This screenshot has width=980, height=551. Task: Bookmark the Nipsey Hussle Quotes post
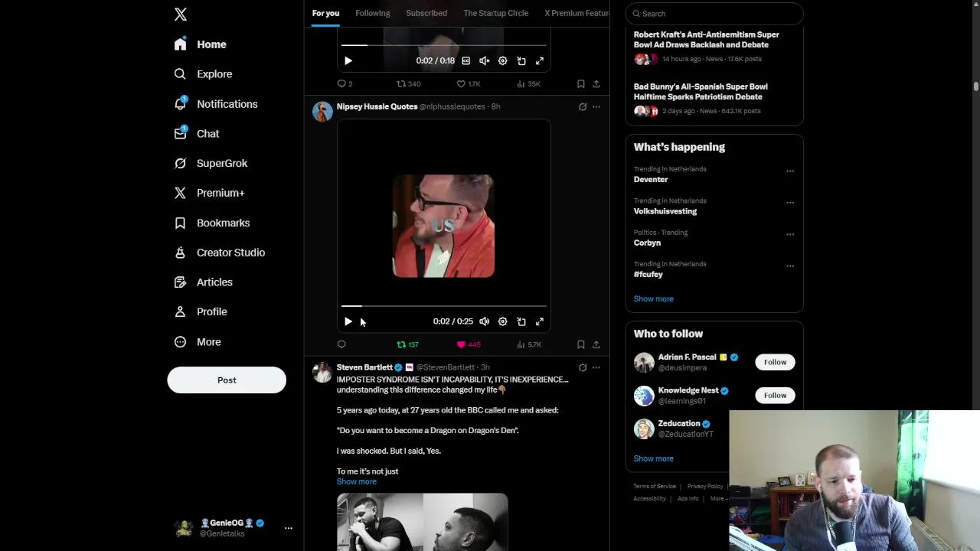pos(581,344)
